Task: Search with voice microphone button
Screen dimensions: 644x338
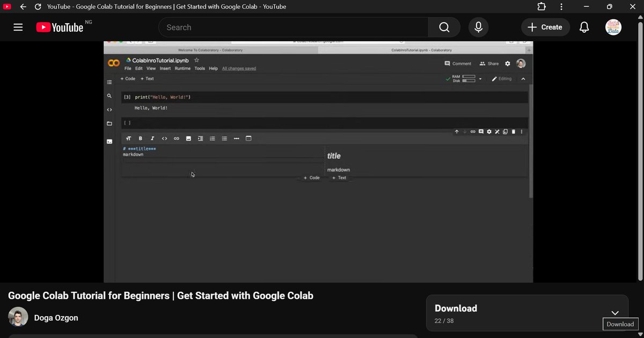Action: (x=478, y=27)
